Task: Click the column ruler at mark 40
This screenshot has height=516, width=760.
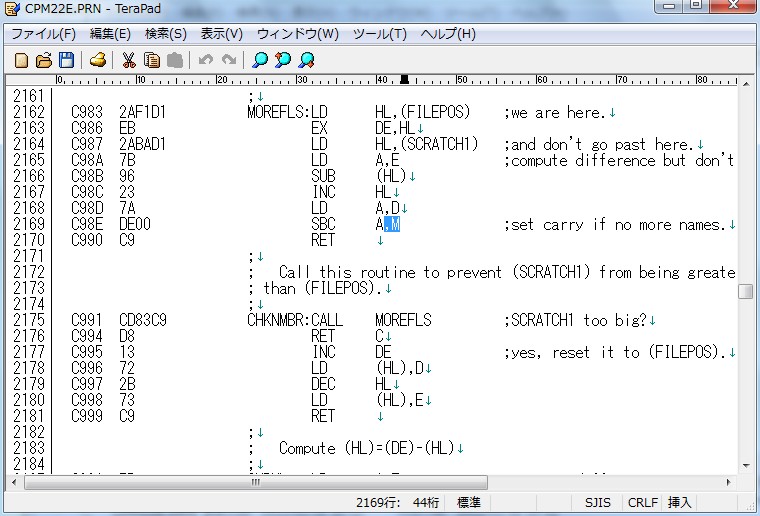Action: tap(381, 80)
